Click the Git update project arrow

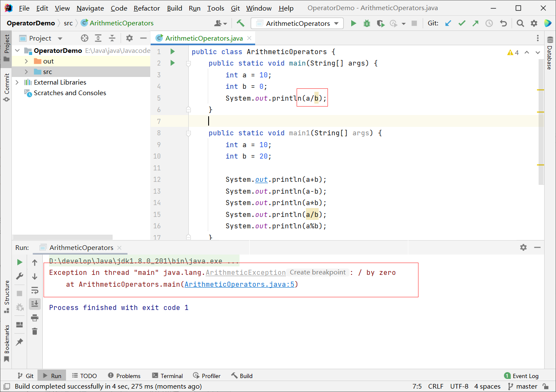(449, 23)
